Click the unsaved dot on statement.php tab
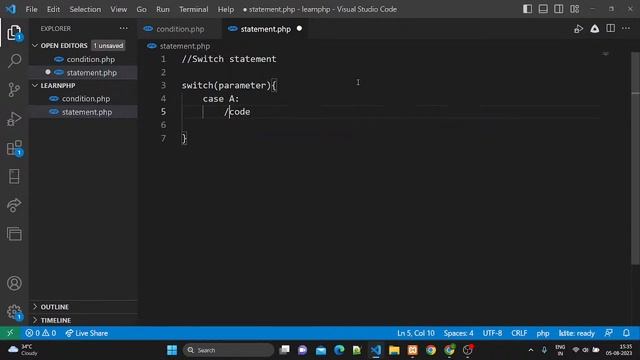The height and width of the screenshot is (360, 640). pyautogui.click(x=299, y=29)
